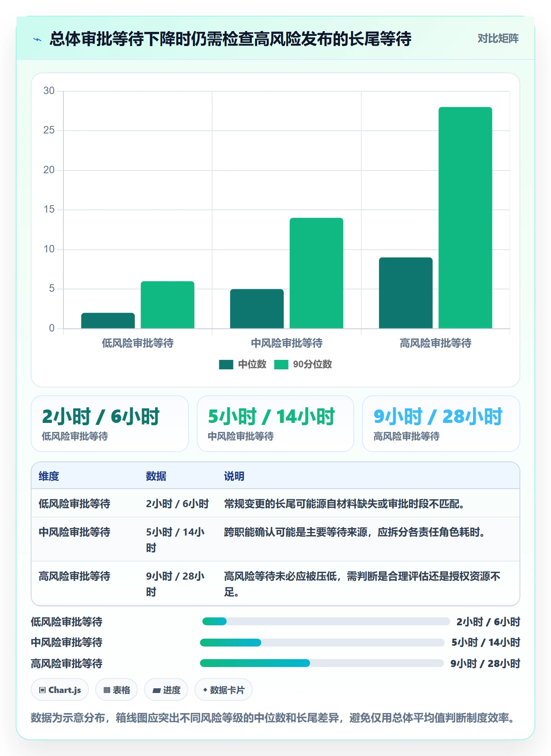The width and height of the screenshot is (551, 756).
Task: Click the 2小时 / 6小时 table cell
Action: pos(177,504)
